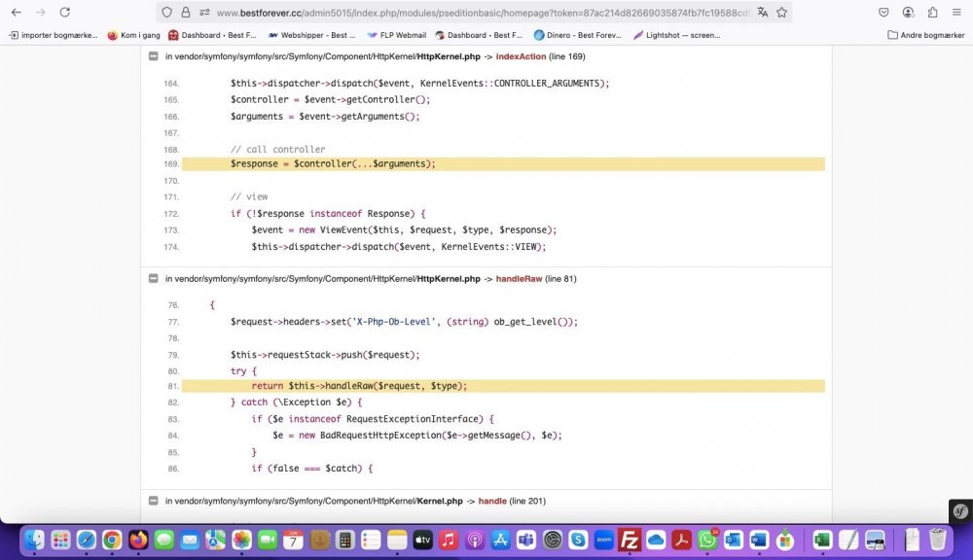Open Maps from the dock
The image size is (973, 560).
pyautogui.click(x=215, y=541)
